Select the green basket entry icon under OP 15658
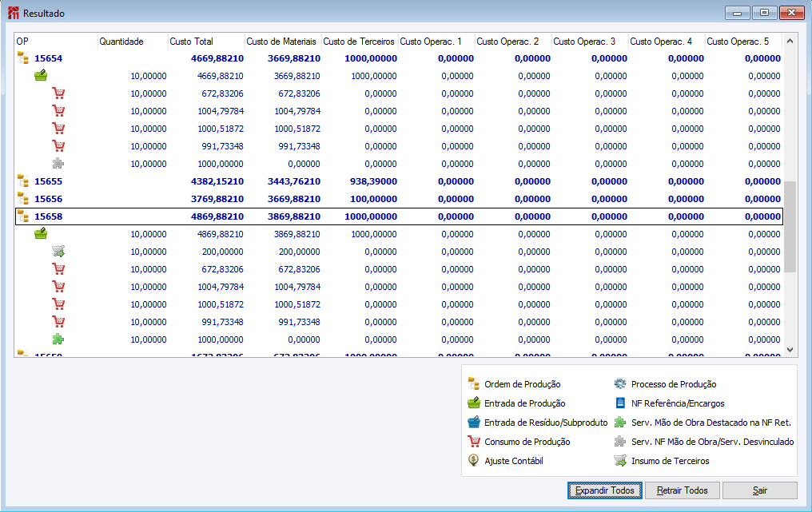The width and height of the screenshot is (812, 512). point(41,234)
